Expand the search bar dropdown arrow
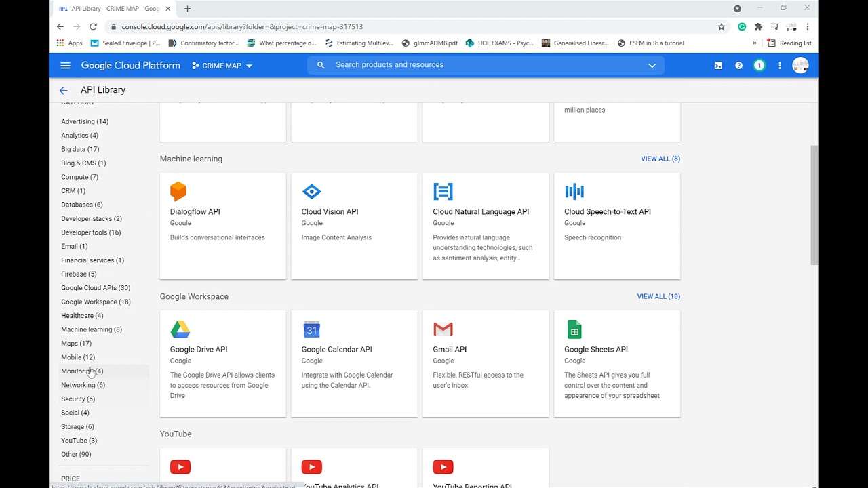868x488 pixels. 652,65
